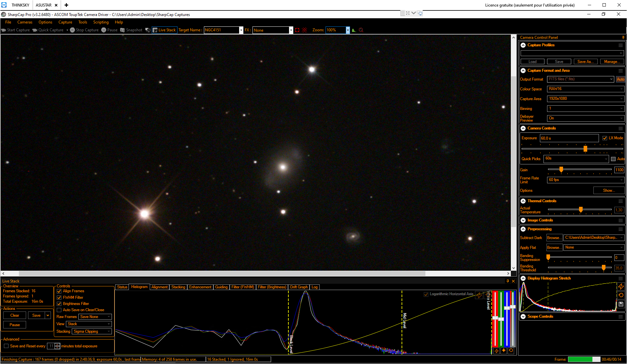This screenshot has width=627, height=364.
Task: Click the Quick Capture toolbar button
Action: point(48,30)
